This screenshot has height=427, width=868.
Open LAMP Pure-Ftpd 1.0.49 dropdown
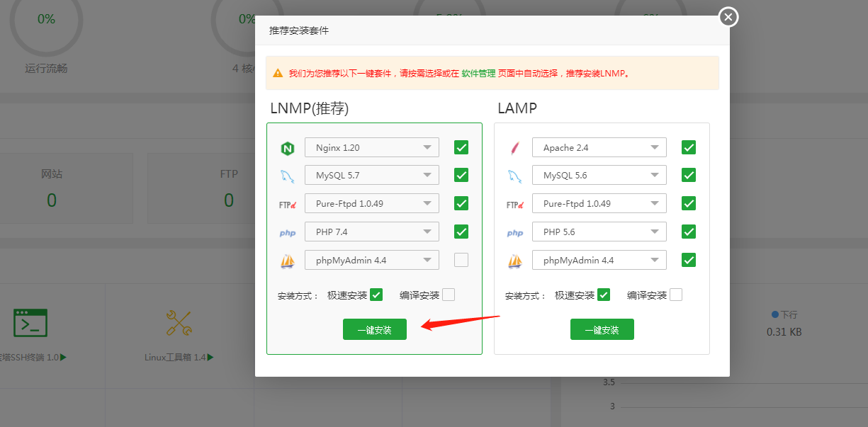[x=599, y=203]
